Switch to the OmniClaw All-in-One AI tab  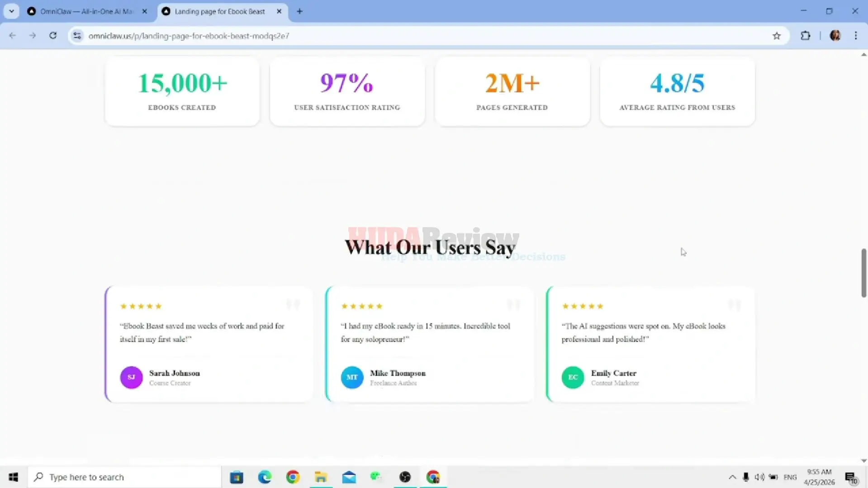(86, 11)
